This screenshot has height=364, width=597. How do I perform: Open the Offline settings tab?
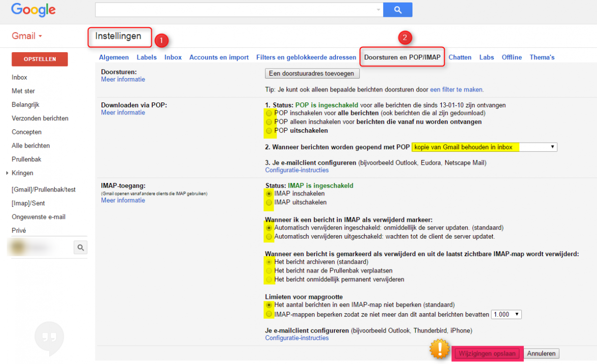tap(512, 57)
